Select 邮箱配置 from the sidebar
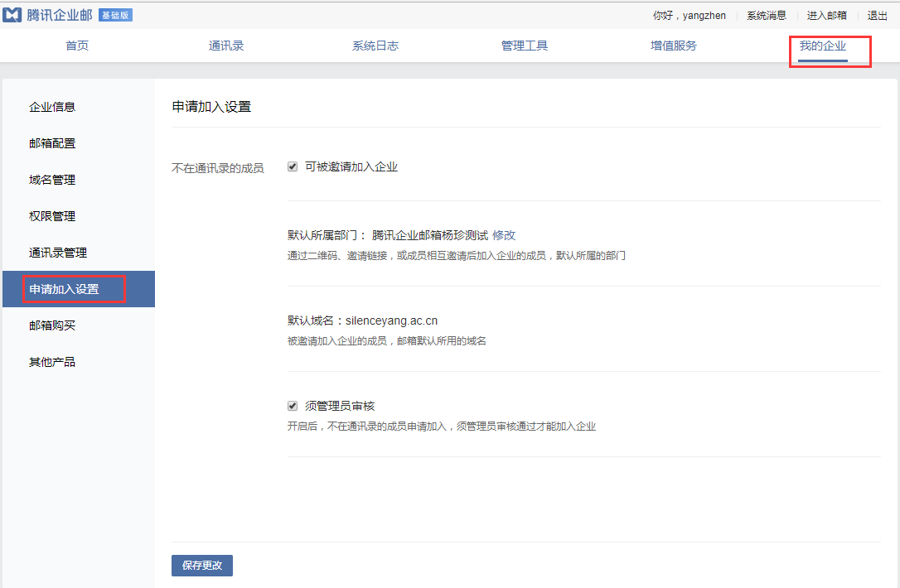 tap(52, 143)
